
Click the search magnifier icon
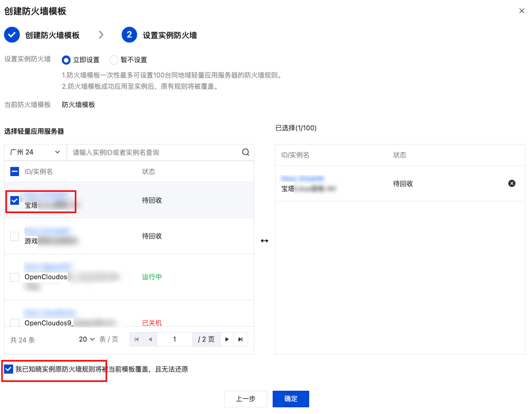pyautogui.click(x=246, y=152)
